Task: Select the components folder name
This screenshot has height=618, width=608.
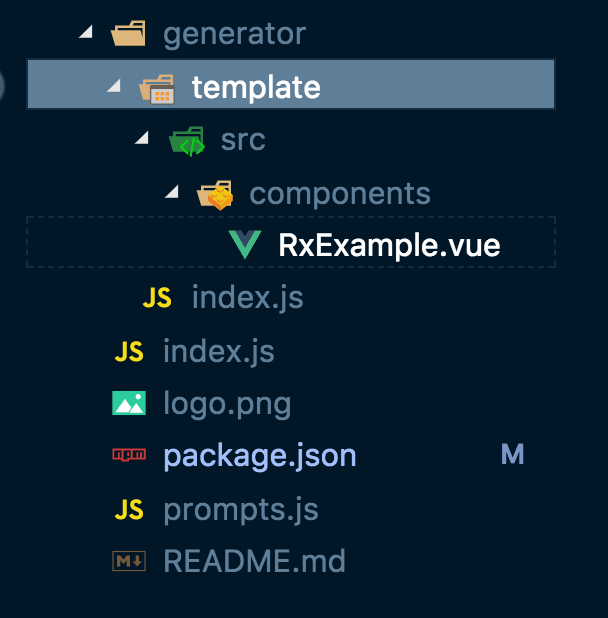Action: click(x=340, y=194)
